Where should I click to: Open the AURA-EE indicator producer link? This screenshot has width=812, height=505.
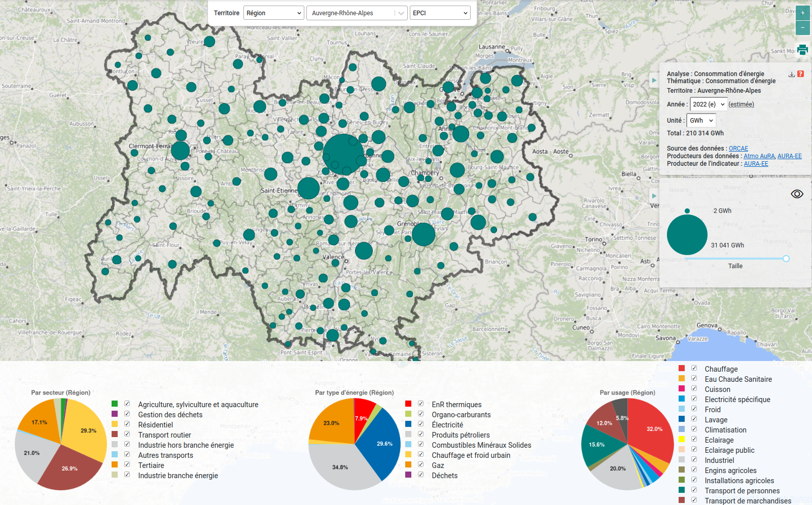[756, 164]
